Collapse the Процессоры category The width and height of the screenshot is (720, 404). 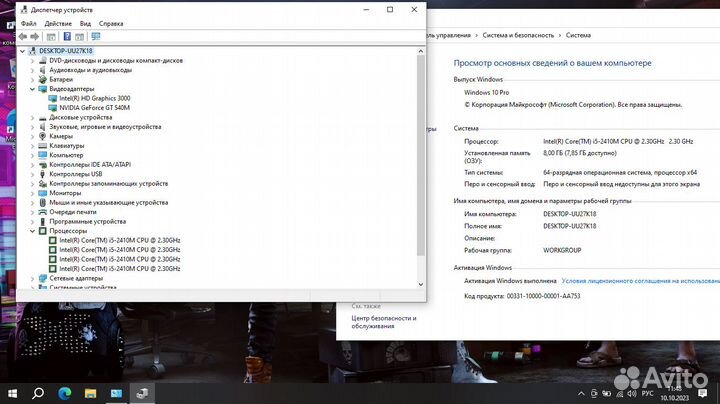tap(32, 231)
